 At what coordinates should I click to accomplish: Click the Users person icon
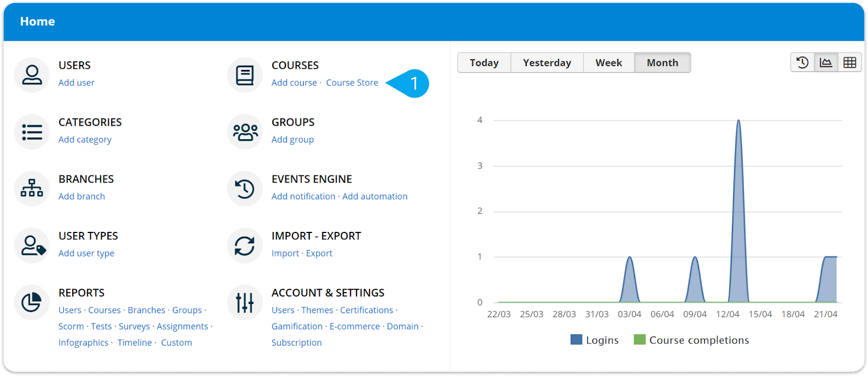[x=32, y=75]
